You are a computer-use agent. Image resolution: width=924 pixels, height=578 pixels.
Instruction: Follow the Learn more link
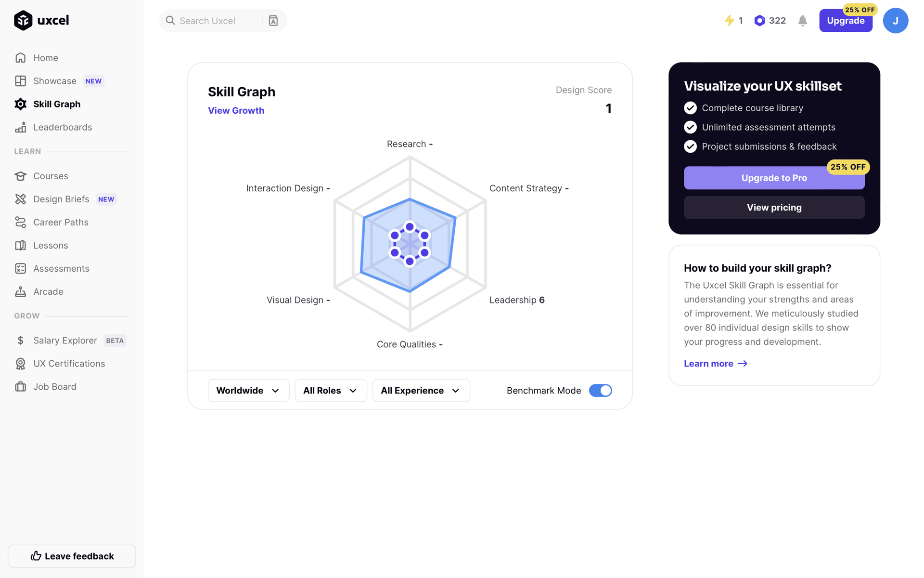click(x=715, y=364)
